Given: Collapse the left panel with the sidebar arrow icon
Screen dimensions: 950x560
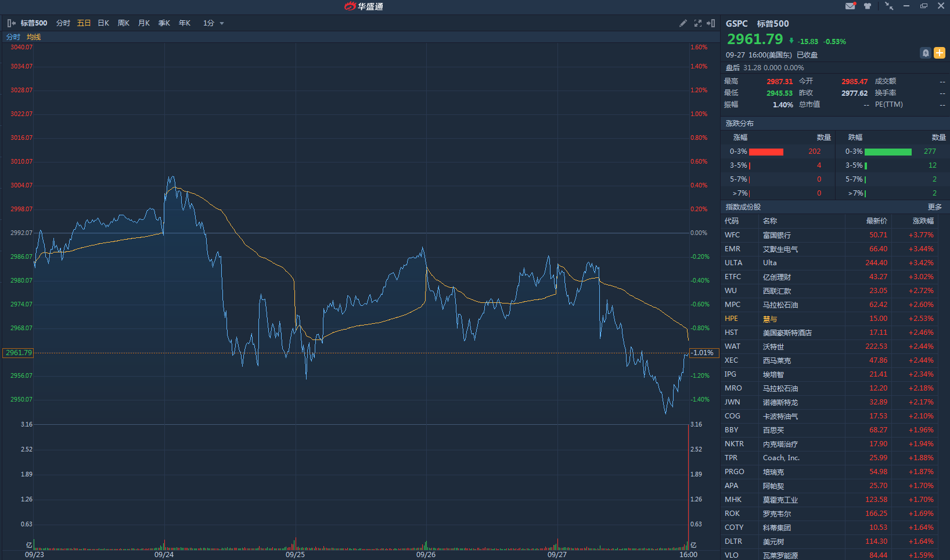Looking at the screenshot, I should 11,23.
